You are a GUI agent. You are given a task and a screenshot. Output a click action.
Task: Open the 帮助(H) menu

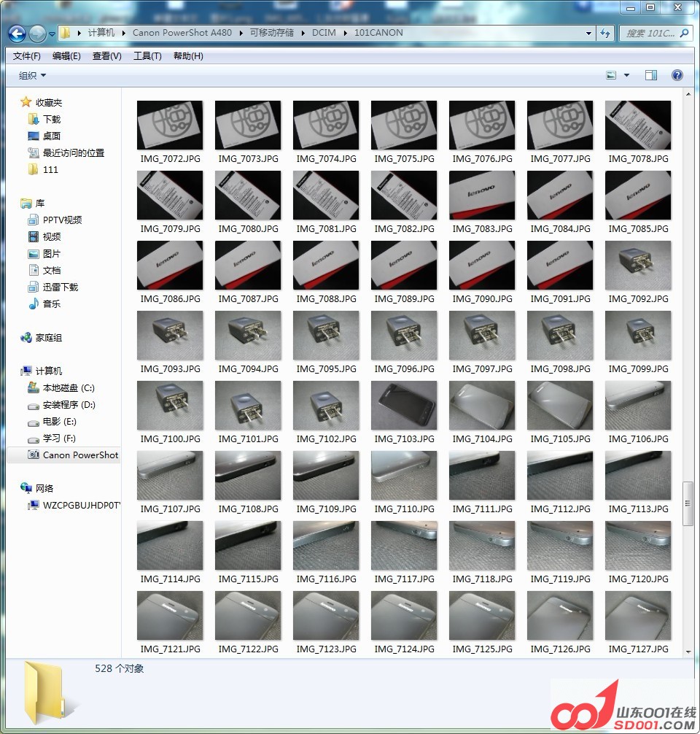click(188, 56)
